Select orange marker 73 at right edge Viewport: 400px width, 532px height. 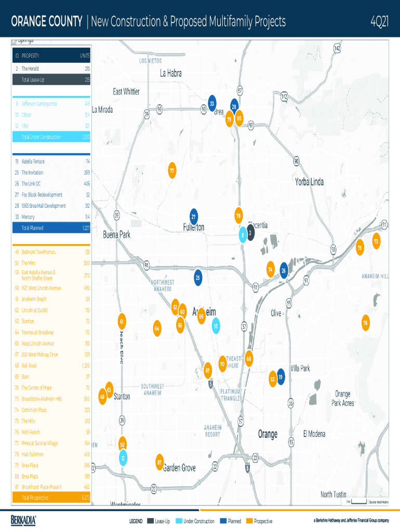(x=376, y=241)
